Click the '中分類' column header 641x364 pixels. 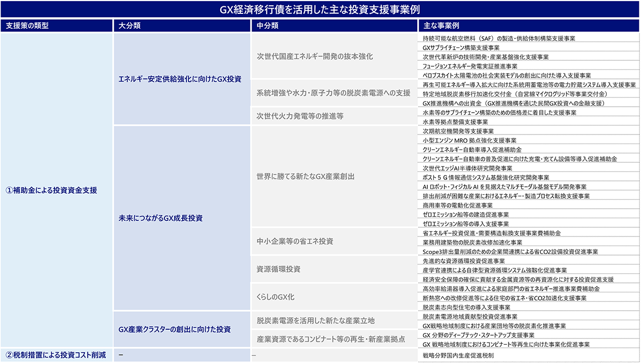point(267,26)
